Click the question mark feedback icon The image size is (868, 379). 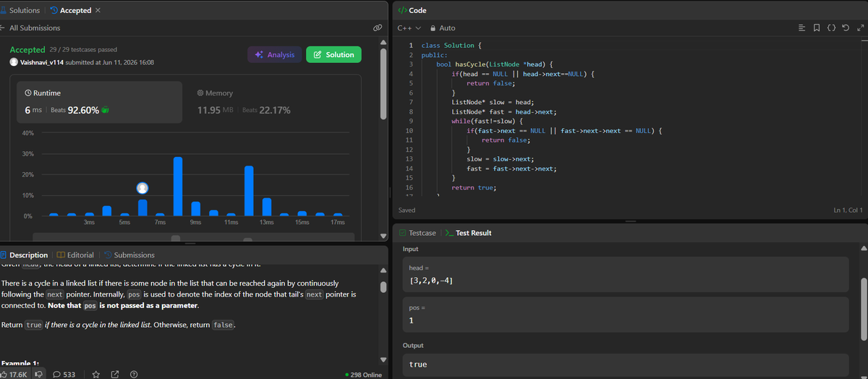(133, 374)
